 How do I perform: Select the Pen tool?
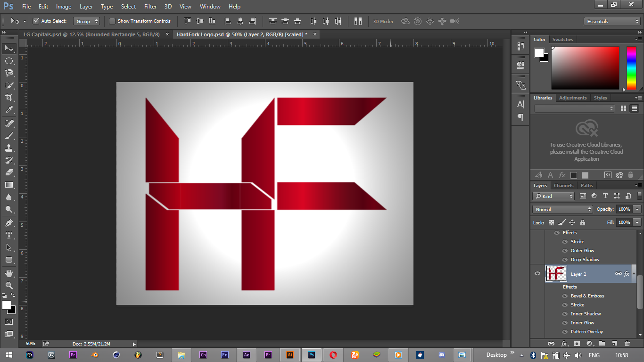[x=9, y=223]
